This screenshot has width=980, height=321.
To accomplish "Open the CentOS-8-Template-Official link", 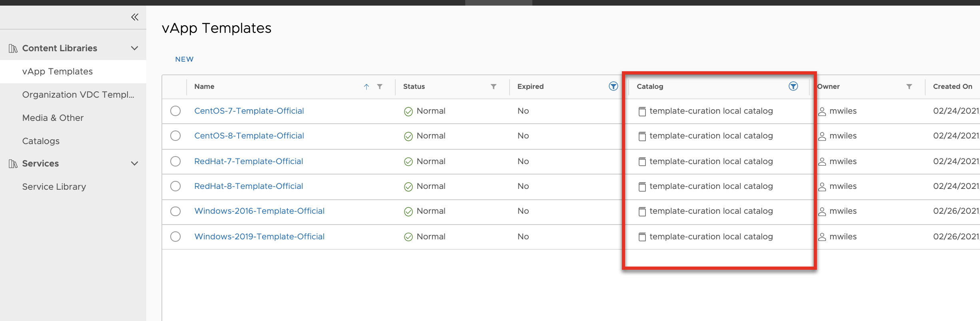I will tap(249, 136).
